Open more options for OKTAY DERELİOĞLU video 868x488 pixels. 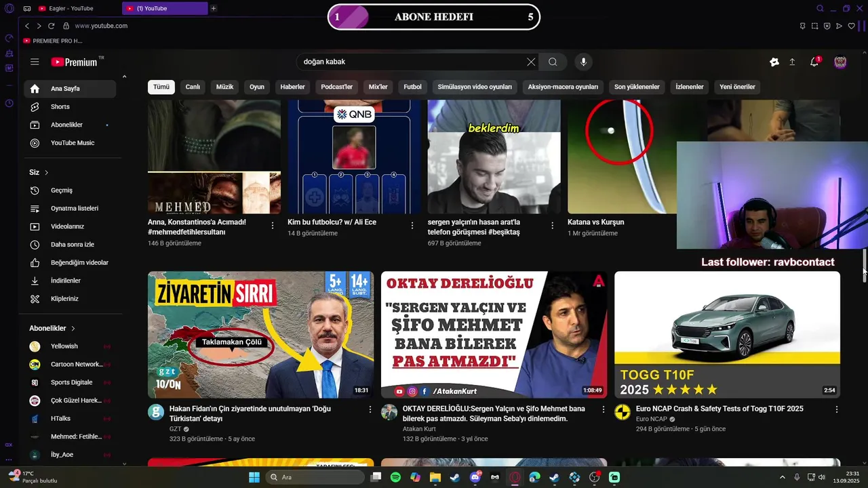tap(604, 409)
